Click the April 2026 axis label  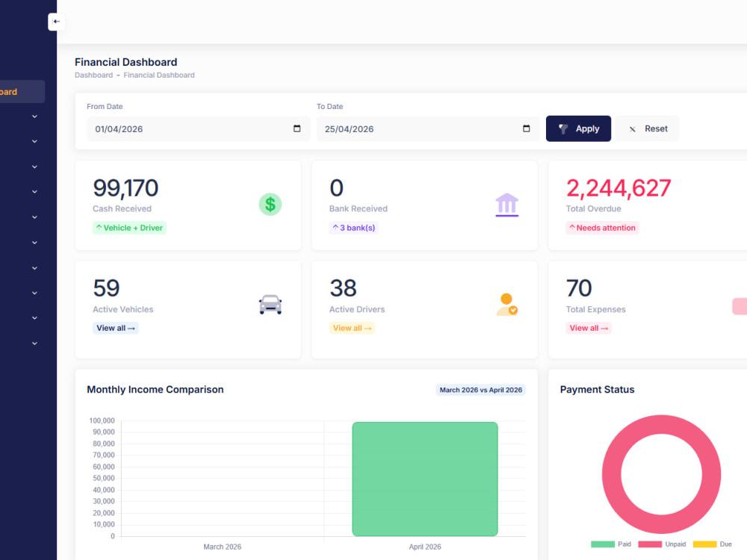[x=425, y=547]
